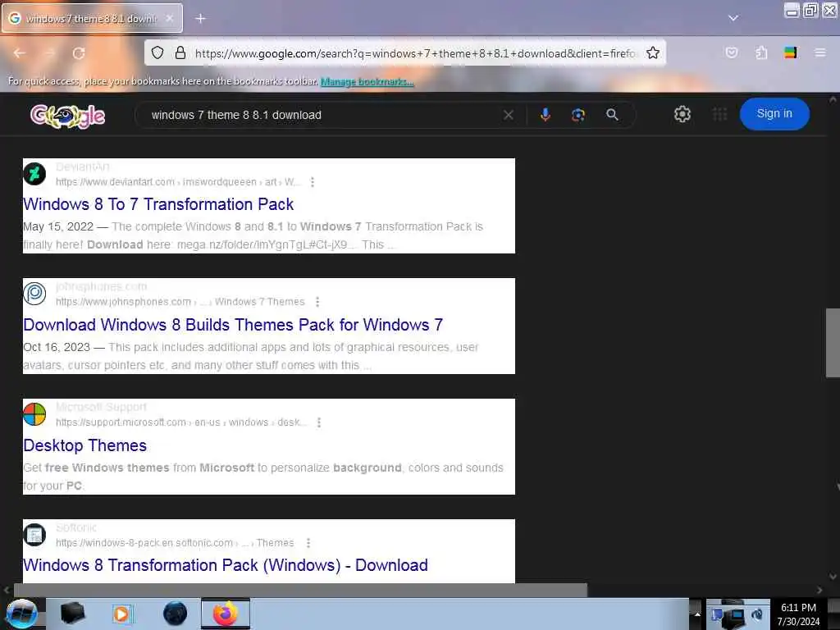Viewport: 840px width, 630px height.
Task: Bookmark this page with the star icon
Action: tap(652, 52)
